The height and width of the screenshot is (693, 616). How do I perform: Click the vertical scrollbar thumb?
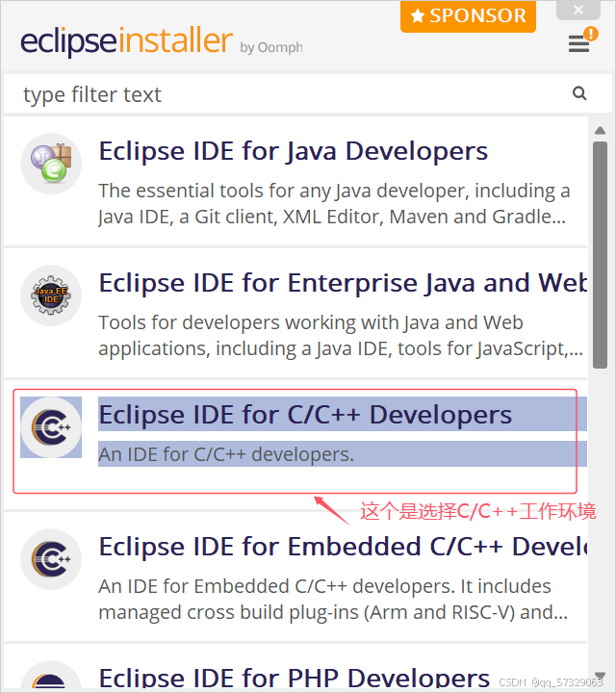600,254
